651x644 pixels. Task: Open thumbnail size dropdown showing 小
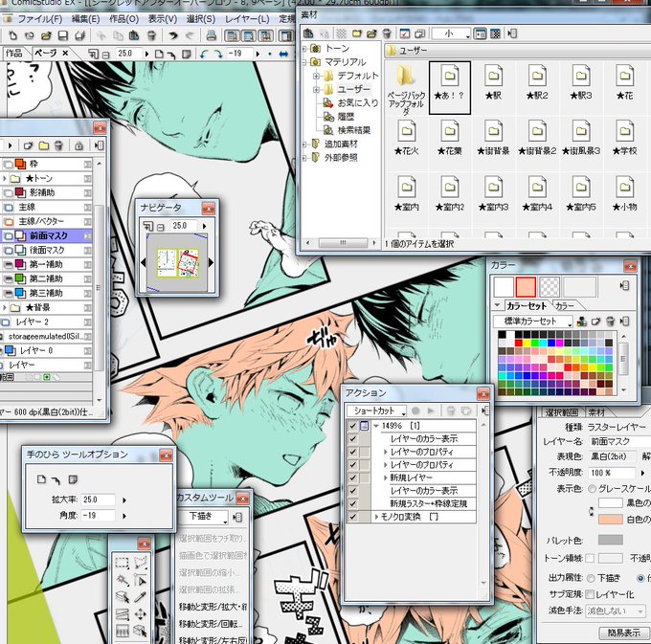(x=451, y=33)
